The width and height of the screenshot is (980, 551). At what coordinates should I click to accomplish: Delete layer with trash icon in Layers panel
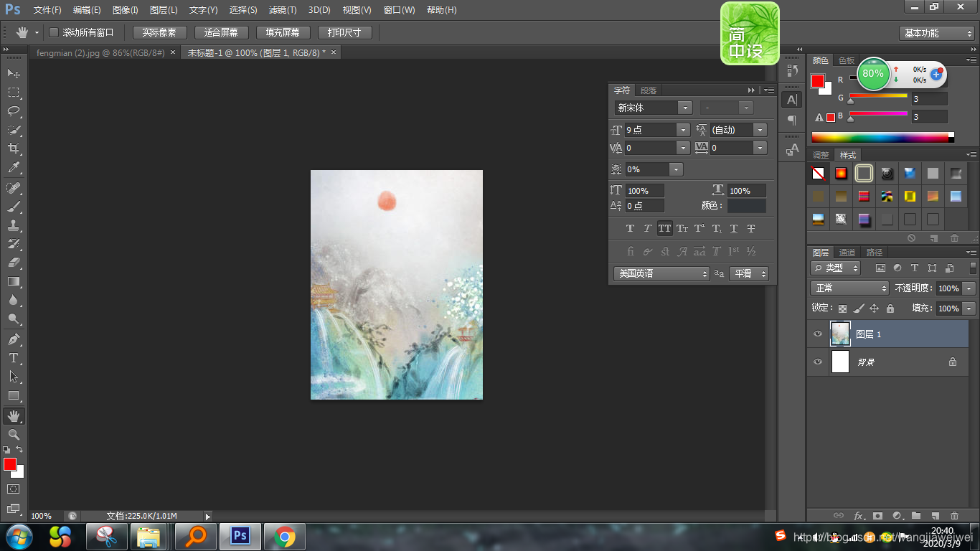click(x=954, y=515)
